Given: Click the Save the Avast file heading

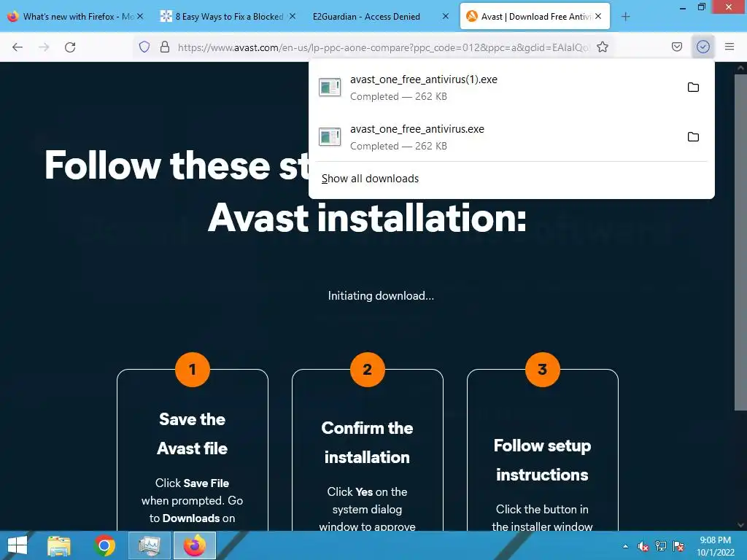Looking at the screenshot, I should tap(193, 434).
